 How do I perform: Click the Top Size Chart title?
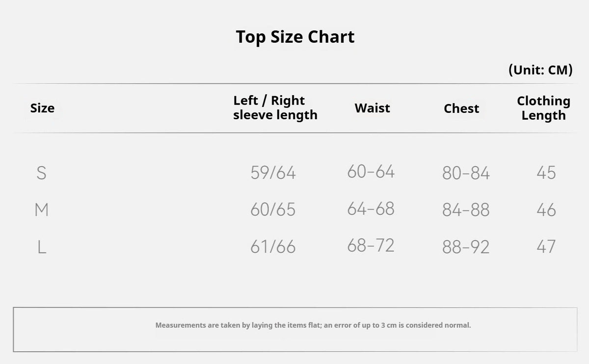pyautogui.click(x=295, y=37)
